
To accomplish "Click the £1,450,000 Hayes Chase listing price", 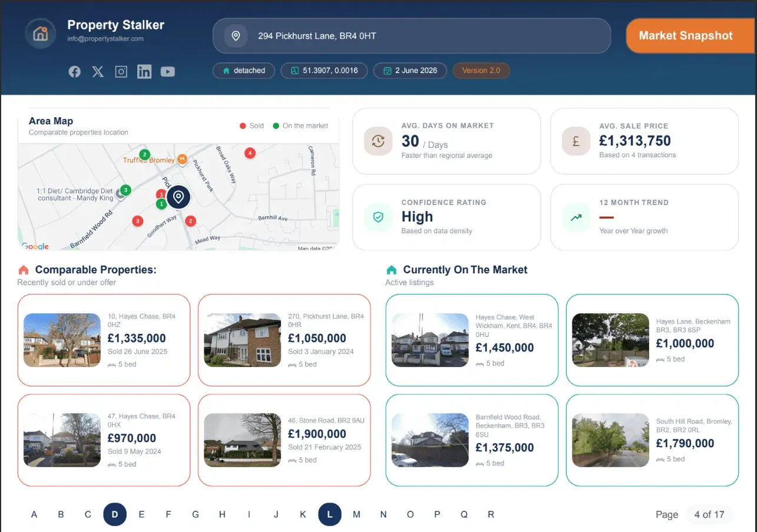I will (505, 348).
